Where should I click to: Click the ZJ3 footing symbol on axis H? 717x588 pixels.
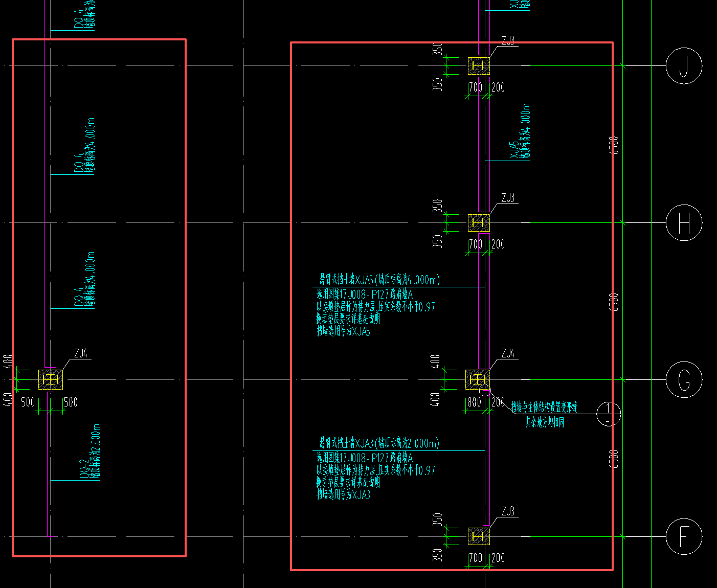point(479,223)
